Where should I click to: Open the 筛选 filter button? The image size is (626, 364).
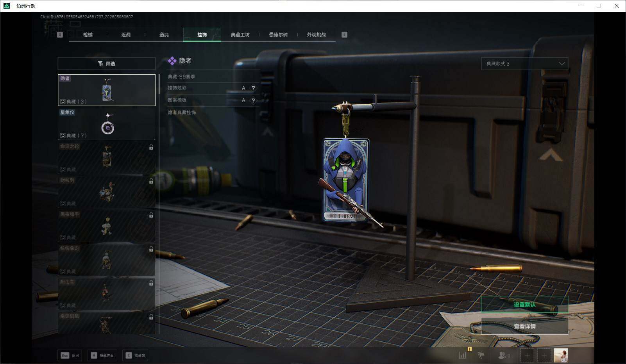[107, 64]
